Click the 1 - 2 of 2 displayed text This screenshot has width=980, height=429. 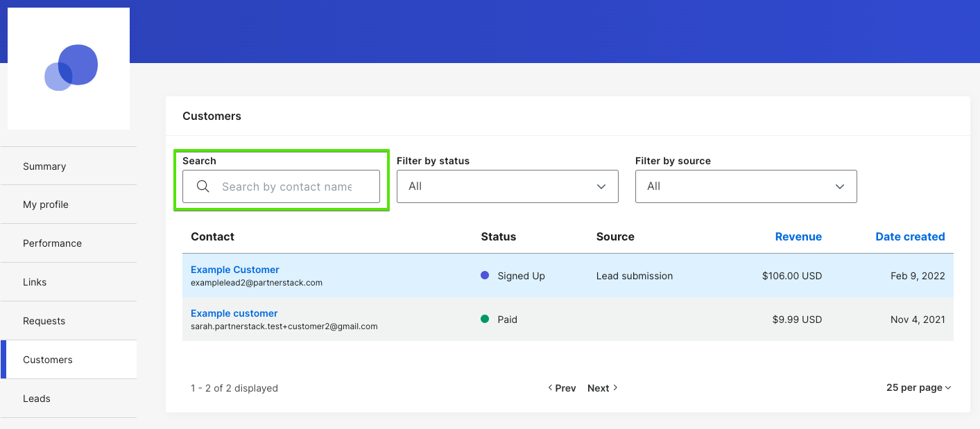234,388
